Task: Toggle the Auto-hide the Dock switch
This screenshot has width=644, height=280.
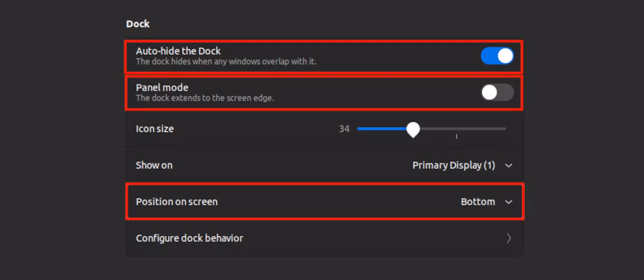Action: (x=497, y=56)
